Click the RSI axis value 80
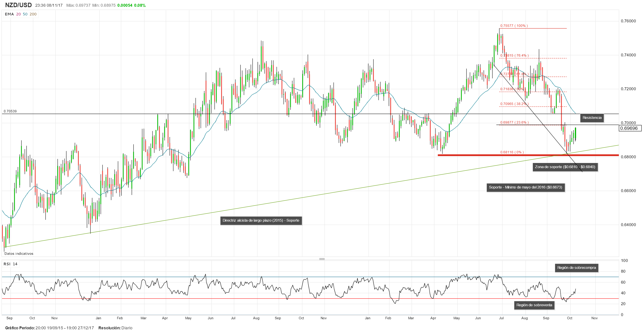Screen dimensions: 644x332 click(623, 271)
